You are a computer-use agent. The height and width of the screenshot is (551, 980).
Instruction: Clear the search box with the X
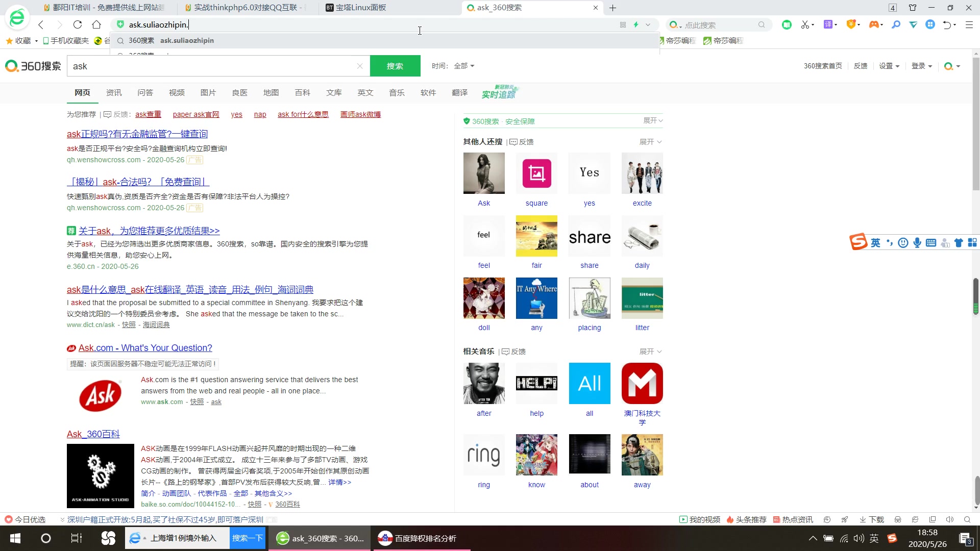360,66
